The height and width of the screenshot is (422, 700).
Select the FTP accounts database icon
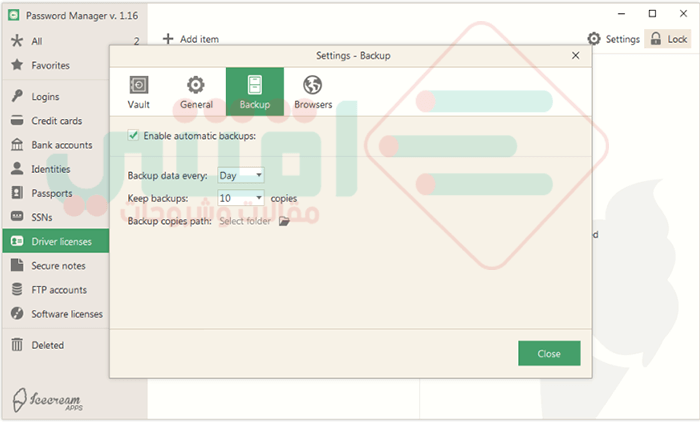pyautogui.click(x=17, y=289)
